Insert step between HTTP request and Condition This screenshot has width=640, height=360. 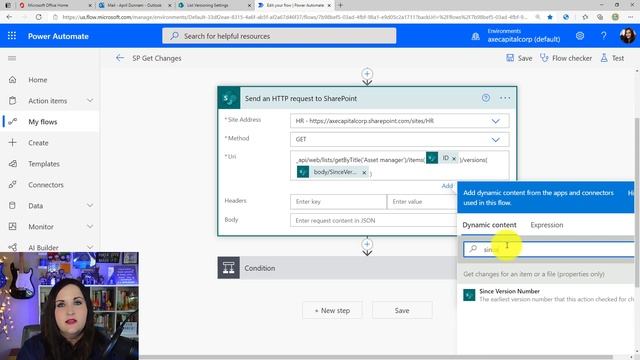(367, 244)
